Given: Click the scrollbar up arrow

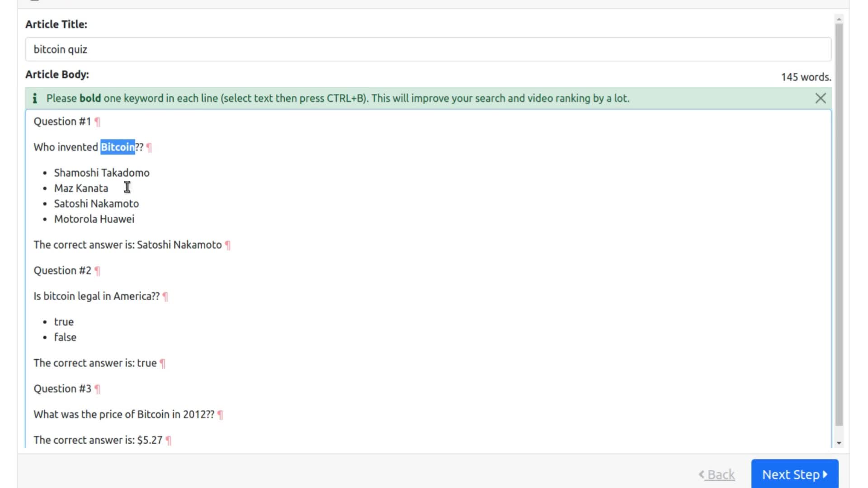Looking at the screenshot, I should click(x=839, y=19).
